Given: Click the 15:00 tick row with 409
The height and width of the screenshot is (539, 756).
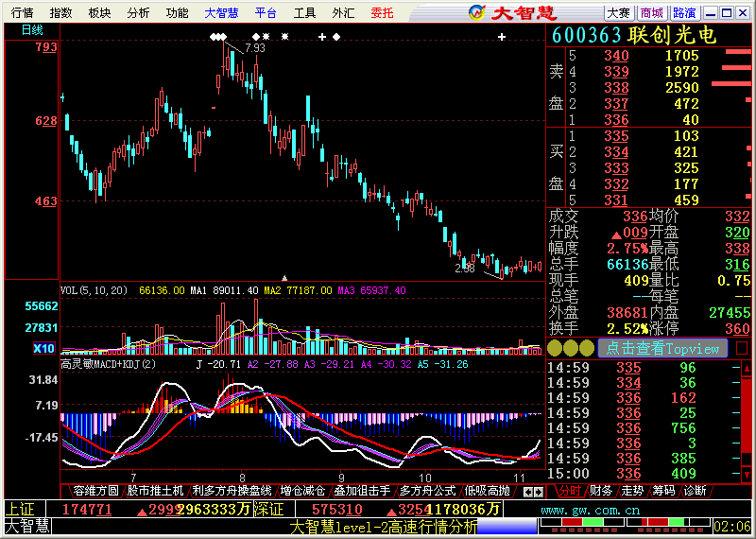Looking at the screenshot, I should pyautogui.click(x=644, y=474).
